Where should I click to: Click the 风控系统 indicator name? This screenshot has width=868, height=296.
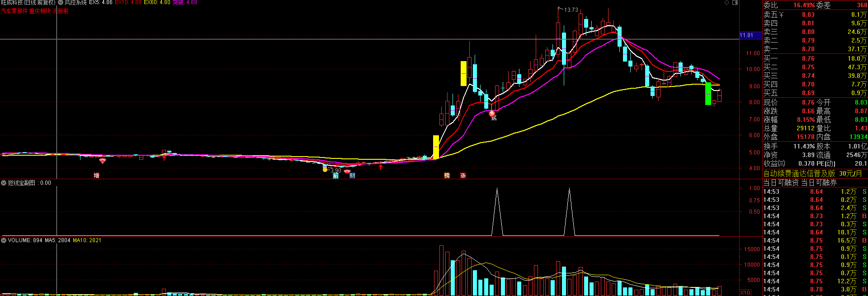pos(75,3)
